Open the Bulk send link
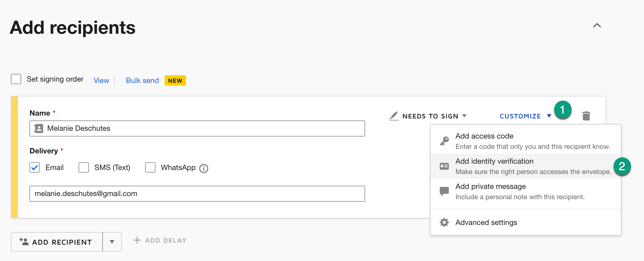The width and height of the screenshot is (644, 261). (142, 80)
